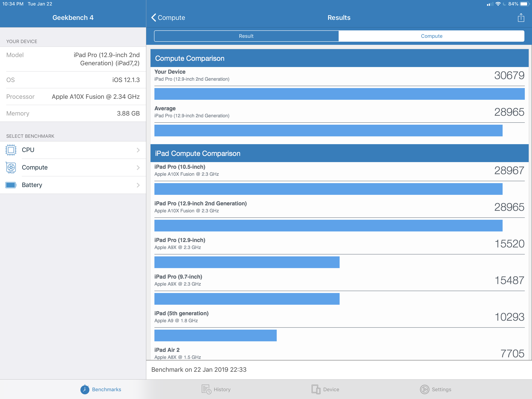Tap the 7705 score value
532x399 pixels.
coord(512,354)
